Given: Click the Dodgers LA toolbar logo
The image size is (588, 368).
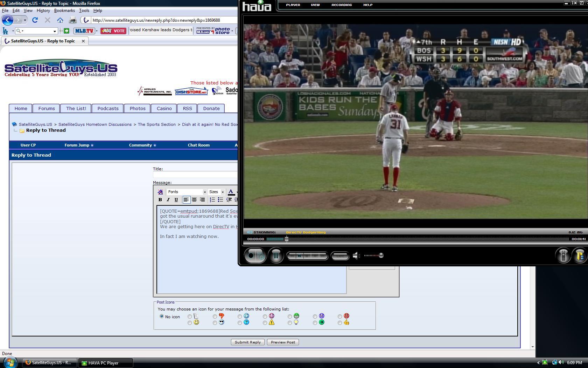Looking at the screenshot, I should (x=5, y=31).
